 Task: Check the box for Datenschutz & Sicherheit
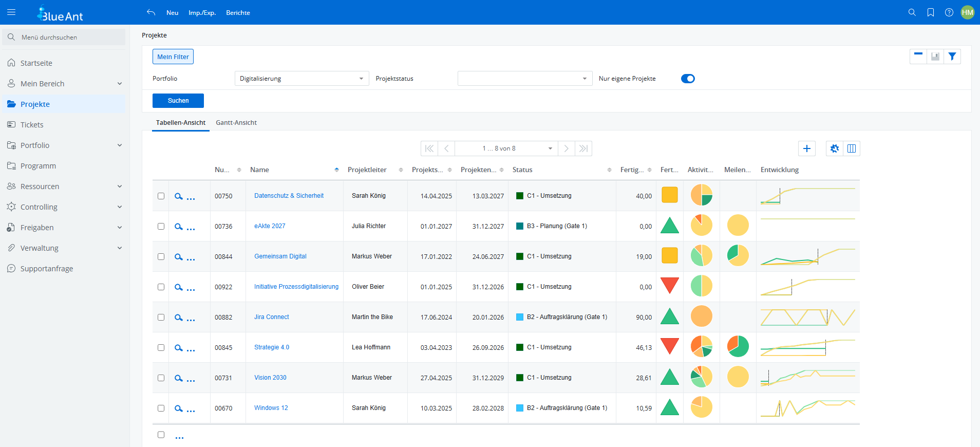[161, 196]
